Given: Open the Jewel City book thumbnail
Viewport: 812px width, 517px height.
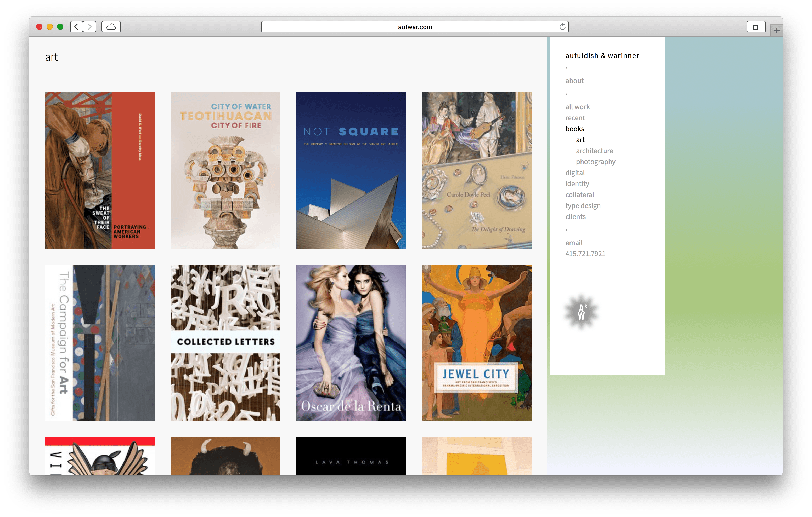Looking at the screenshot, I should [476, 343].
